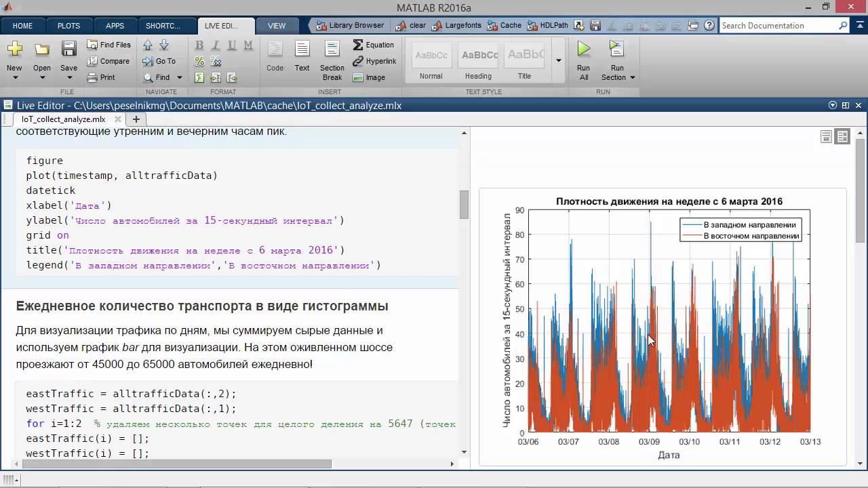Comment selected lines with the % icon
Screen dimensions: 868x488
point(199,62)
